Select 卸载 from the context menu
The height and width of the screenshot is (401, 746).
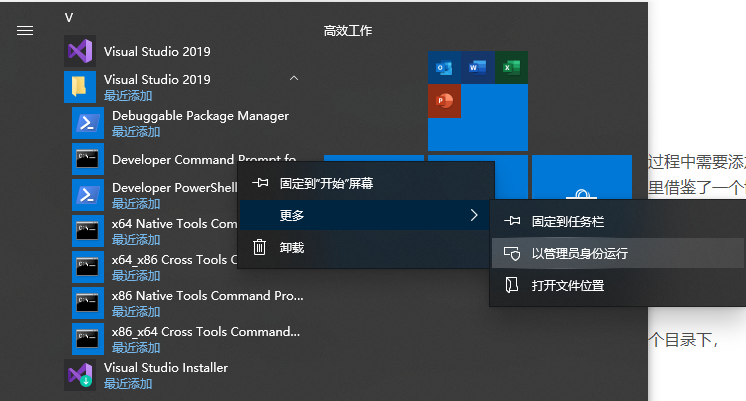point(366,247)
